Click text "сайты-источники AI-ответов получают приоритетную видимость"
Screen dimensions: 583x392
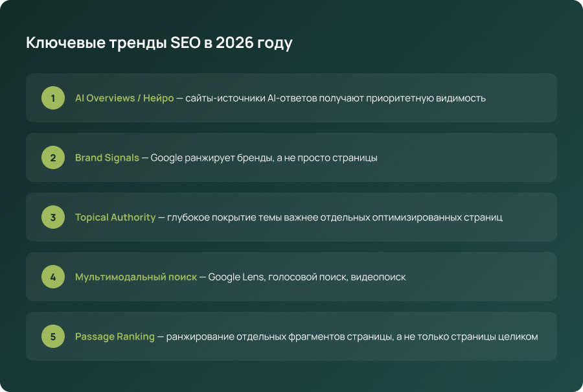336,98
